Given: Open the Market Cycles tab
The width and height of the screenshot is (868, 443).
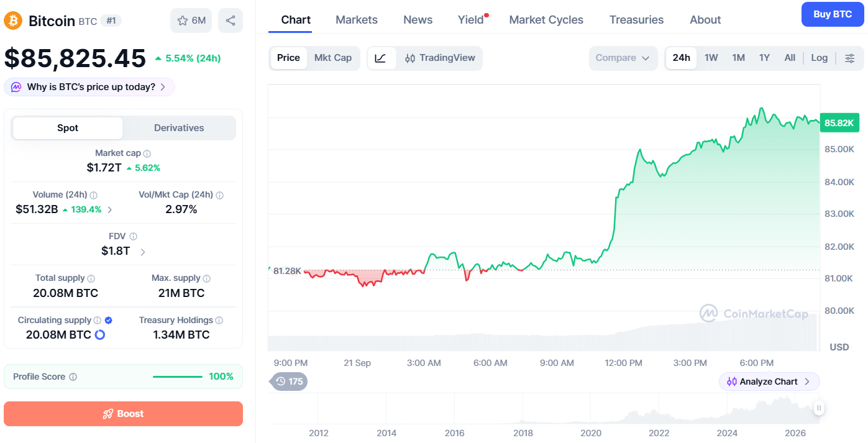Looking at the screenshot, I should [546, 20].
